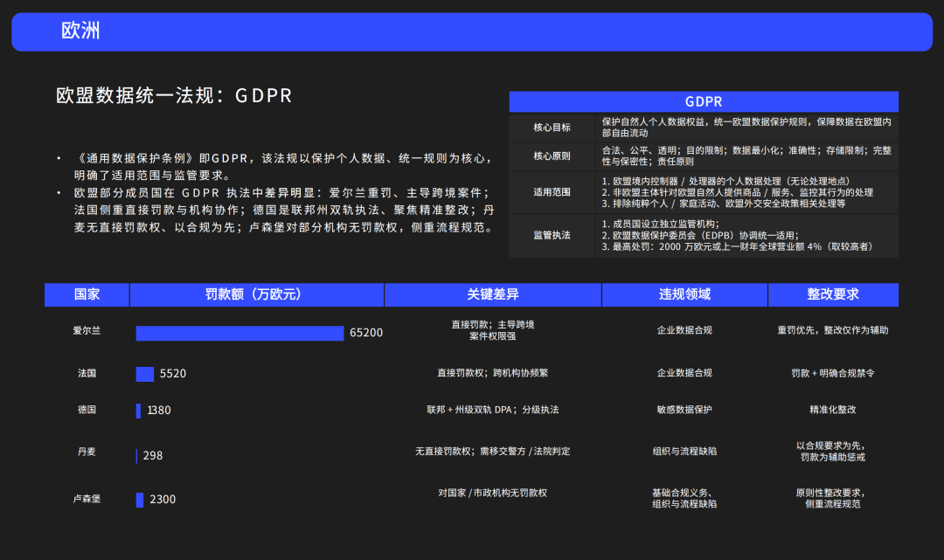Click the 适用范围 row label
944x560 pixels.
click(552, 192)
